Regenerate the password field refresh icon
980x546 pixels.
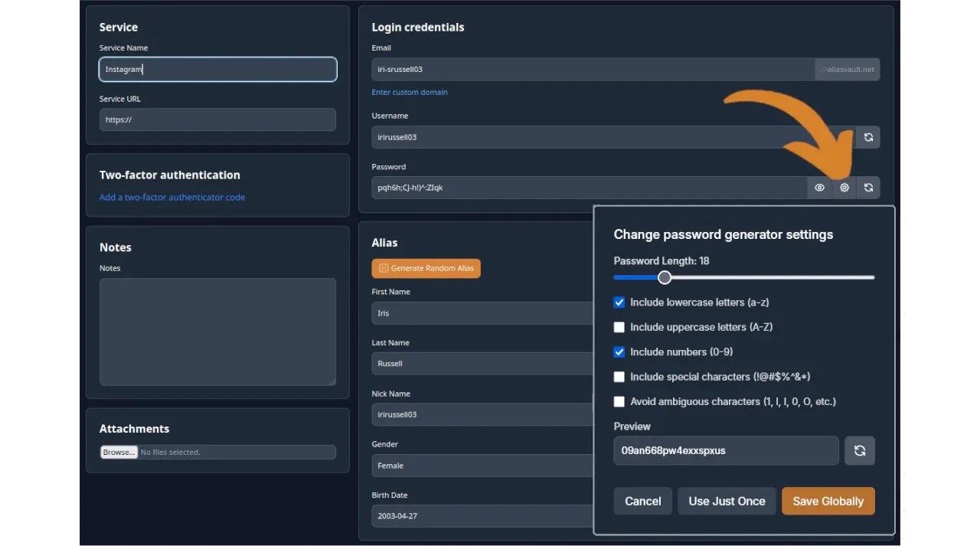click(x=868, y=188)
